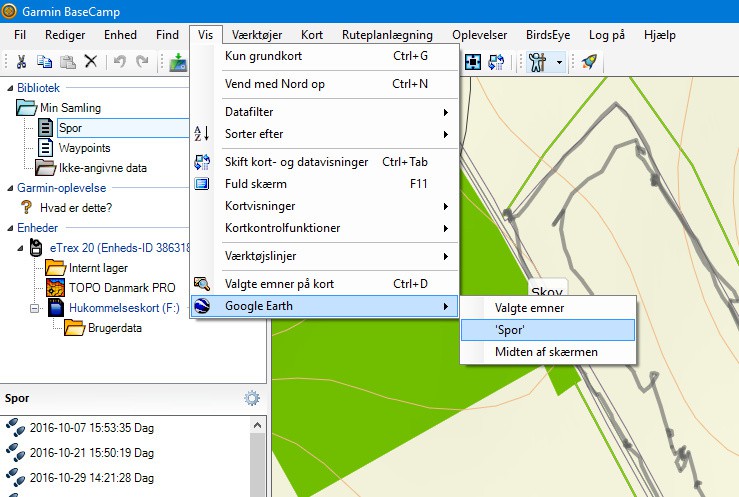Open the BirdsEye menu
Image resolution: width=739 pixels, height=497 pixels.
click(548, 35)
